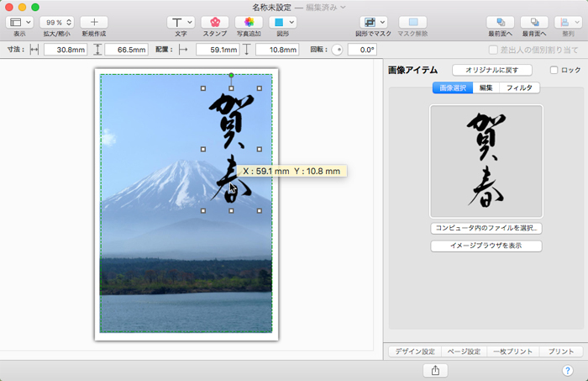
Task: Click the Add Photo (写真追加) icon
Action: click(248, 23)
